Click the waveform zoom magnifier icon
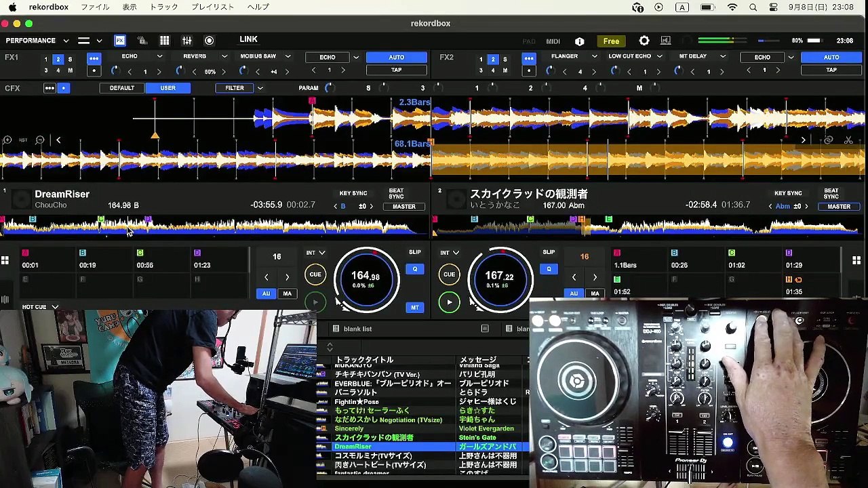 40,140
